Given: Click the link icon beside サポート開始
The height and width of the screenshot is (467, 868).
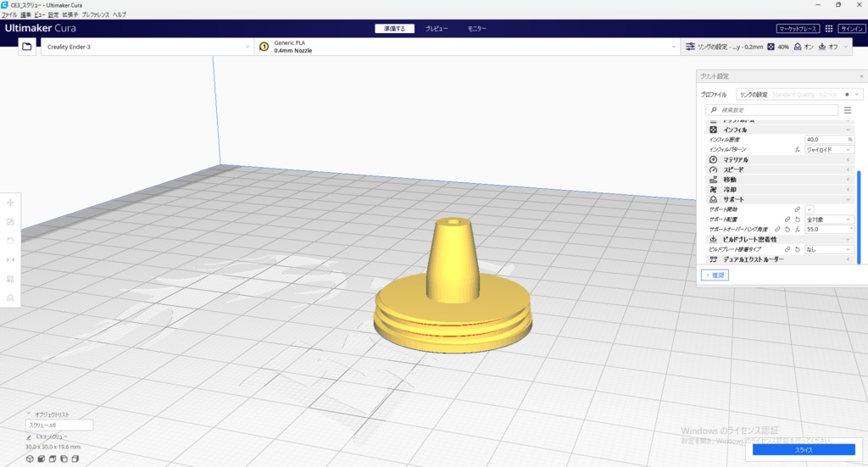Looking at the screenshot, I should (x=797, y=209).
